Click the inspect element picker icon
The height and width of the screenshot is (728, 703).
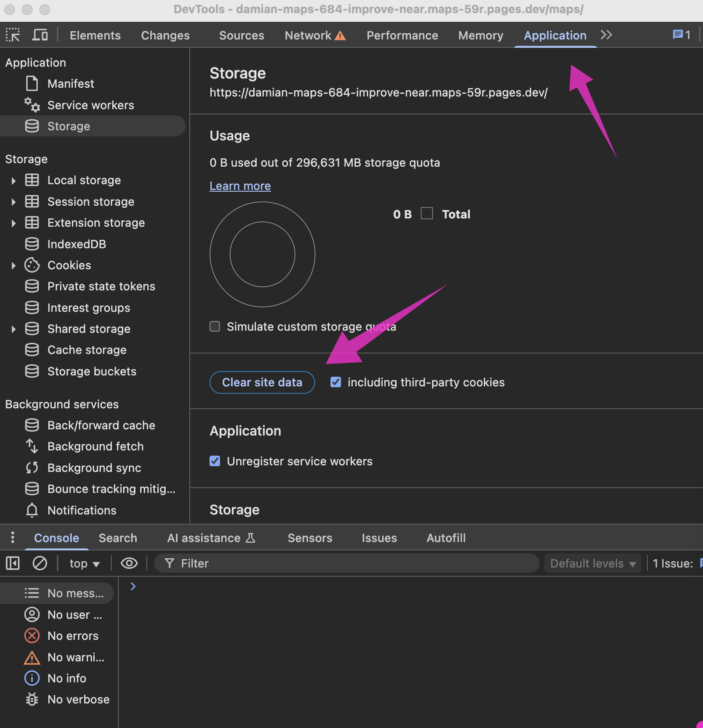pos(13,35)
